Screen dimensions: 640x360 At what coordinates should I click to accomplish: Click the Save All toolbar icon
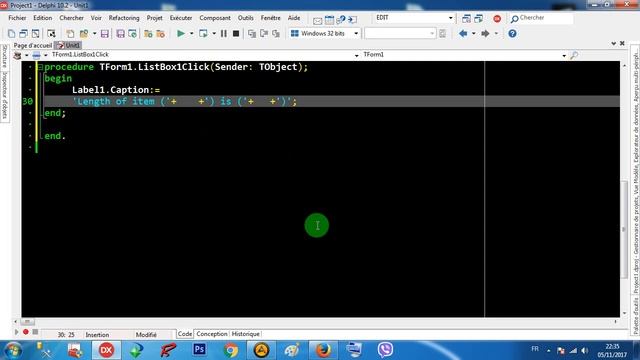pos(120,34)
